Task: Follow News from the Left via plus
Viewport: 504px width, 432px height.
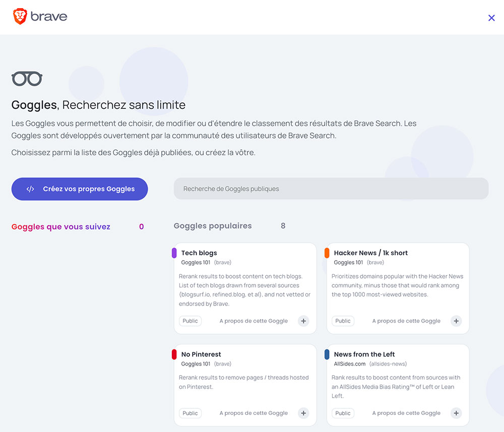Action: click(456, 413)
